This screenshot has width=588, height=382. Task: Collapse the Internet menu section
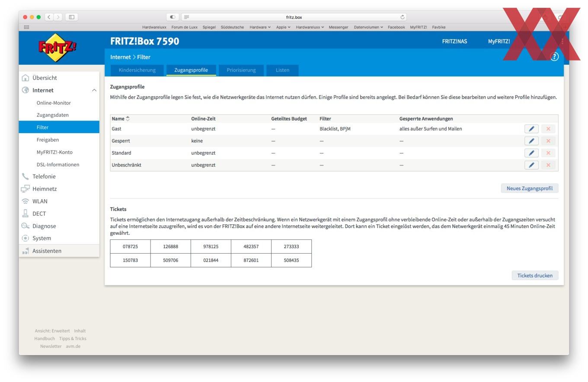(94, 90)
